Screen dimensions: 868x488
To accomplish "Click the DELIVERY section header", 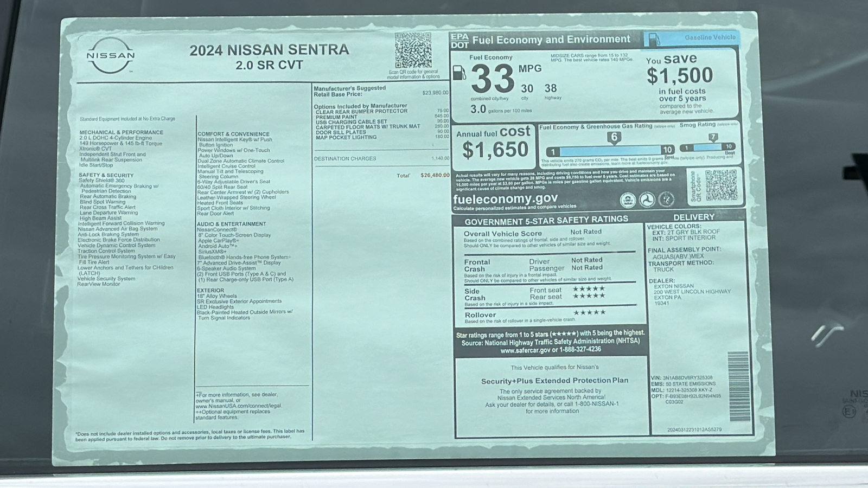I will [x=694, y=217].
